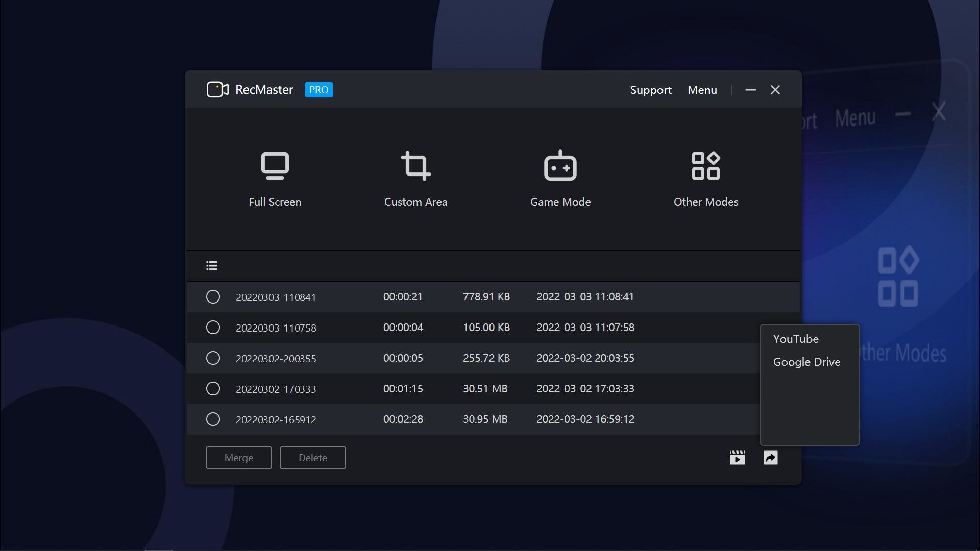
Task: Check the recording 20220302-165912
Action: [x=213, y=419]
